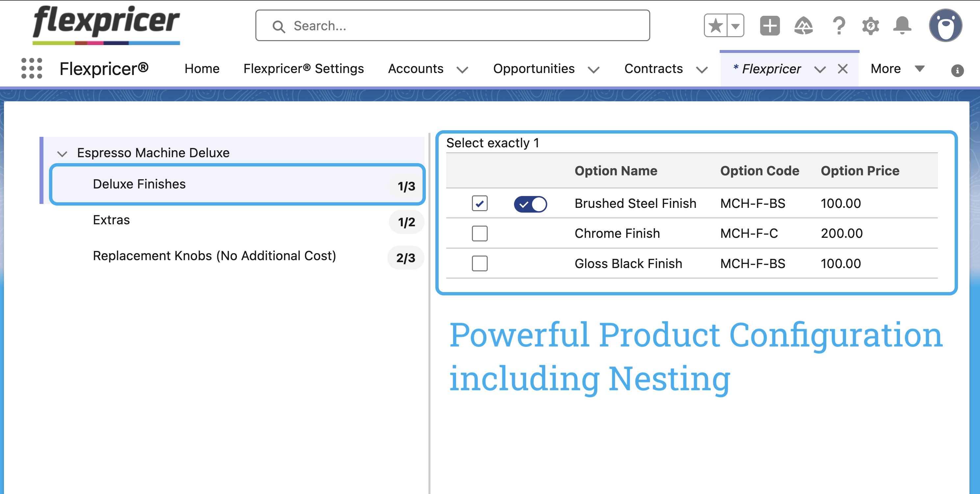
Task: Go to the Flexpricer® Settings tab
Action: [304, 69]
